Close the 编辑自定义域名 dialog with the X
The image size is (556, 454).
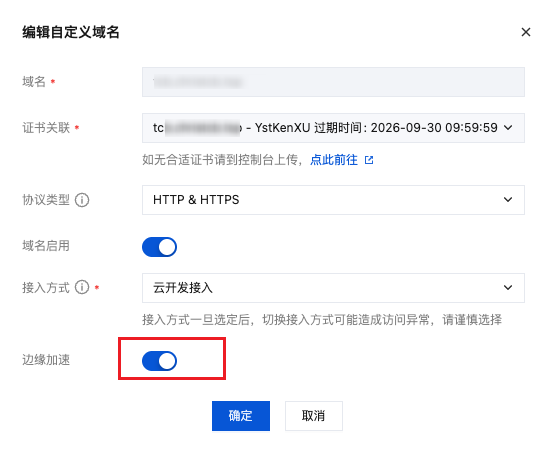pyautogui.click(x=526, y=32)
